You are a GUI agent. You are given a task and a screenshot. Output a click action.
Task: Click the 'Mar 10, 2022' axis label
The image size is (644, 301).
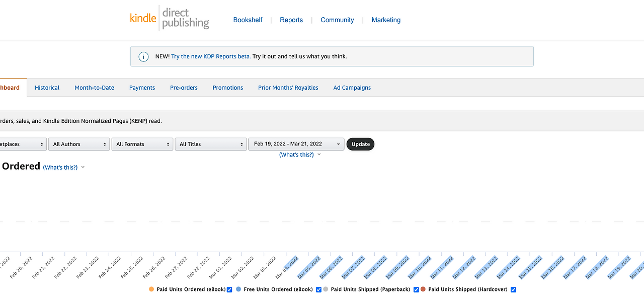click(420, 268)
